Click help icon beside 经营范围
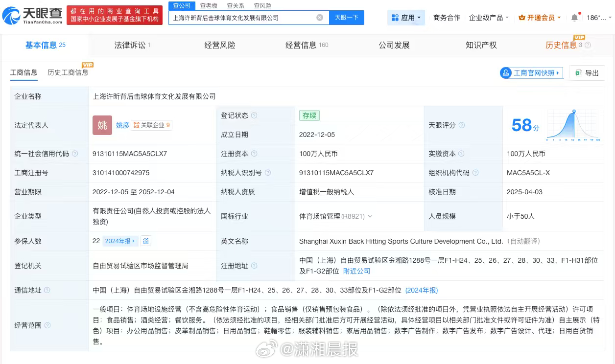 [x=47, y=325]
